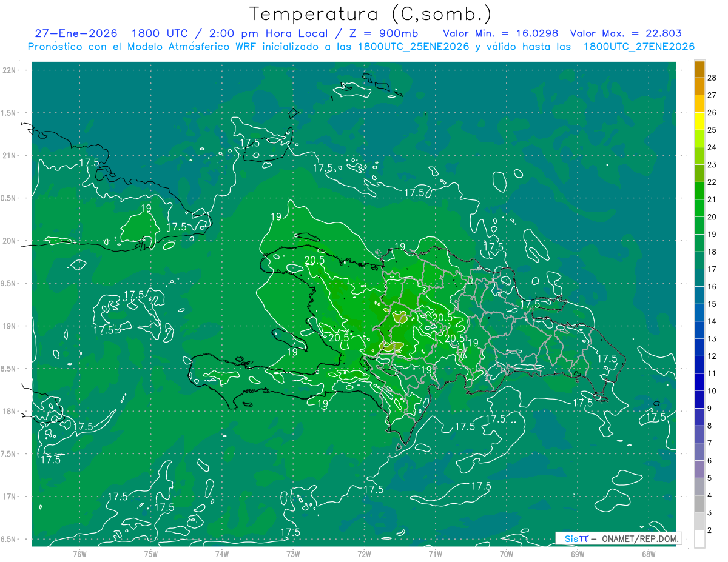Click the colorbar legend value '28'
Image resolution: width=728 pixels, height=562 pixels.
(712, 78)
